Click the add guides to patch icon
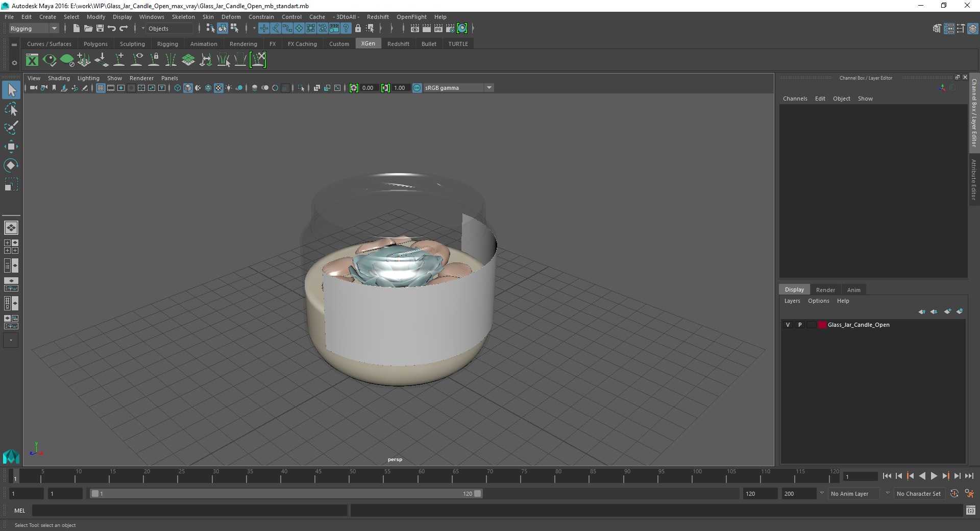The width and height of the screenshot is (980, 531). click(x=84, y=60)
